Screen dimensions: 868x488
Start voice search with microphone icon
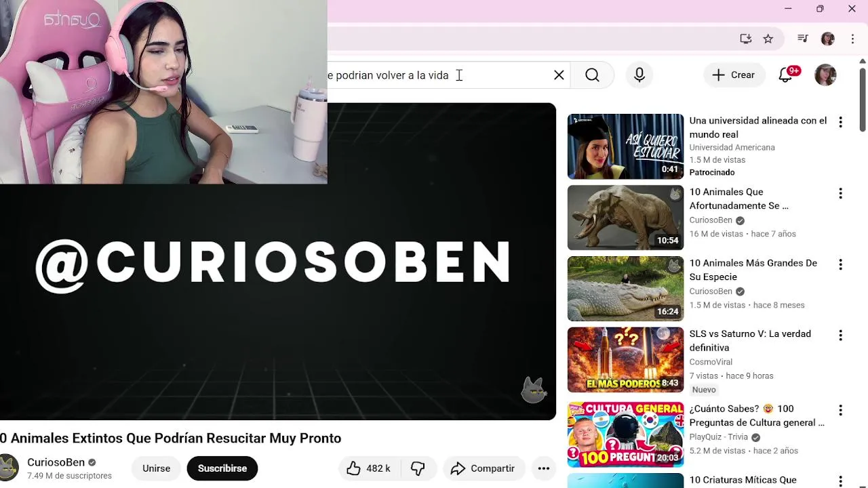[x=639, y=75]
